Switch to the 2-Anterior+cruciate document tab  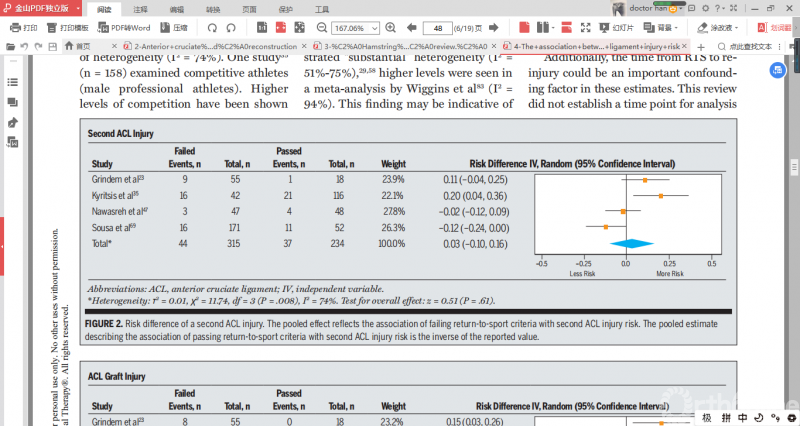[208, 47]
